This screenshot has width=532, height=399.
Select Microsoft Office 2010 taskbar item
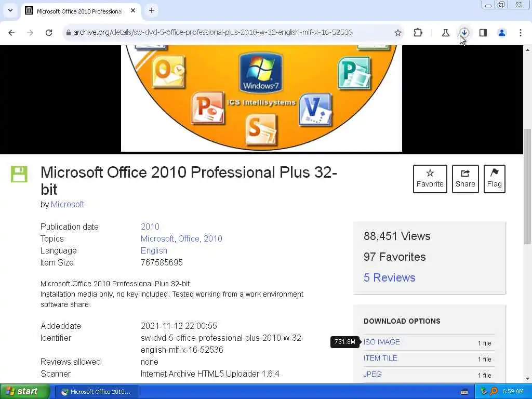[x=96, y=392]
